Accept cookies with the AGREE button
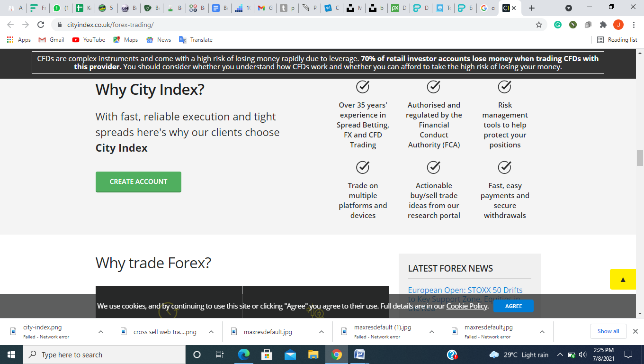 pos(513,306)
